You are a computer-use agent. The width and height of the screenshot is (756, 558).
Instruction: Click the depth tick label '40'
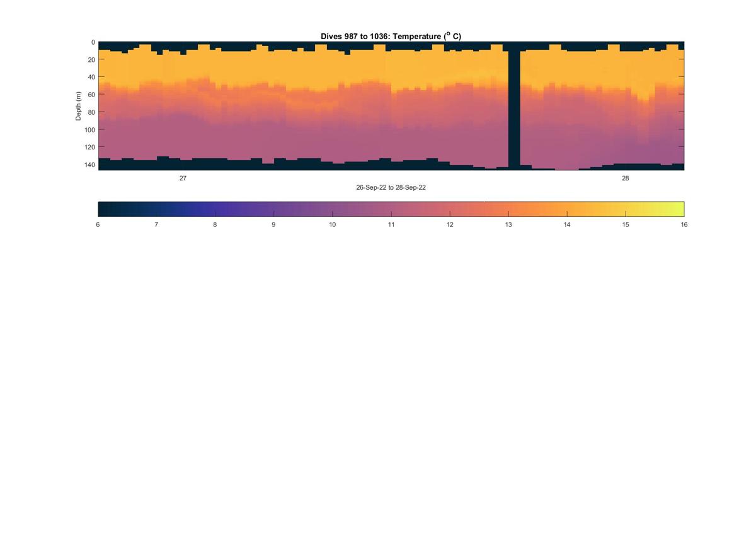[91, 78]
